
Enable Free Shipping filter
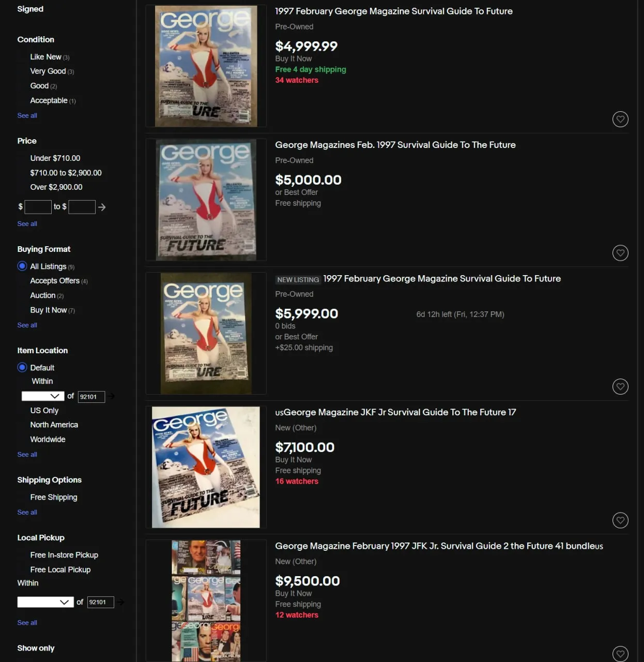(54, 497)
